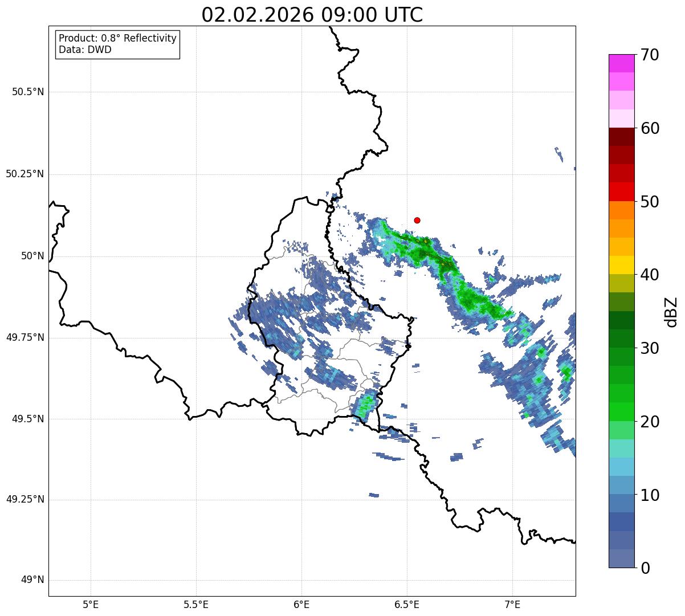The width and height of the screenshot is (685, 616).
Task: Click the colorbar tick label 0
Action: pyautogui.click(x=645, y=568)
